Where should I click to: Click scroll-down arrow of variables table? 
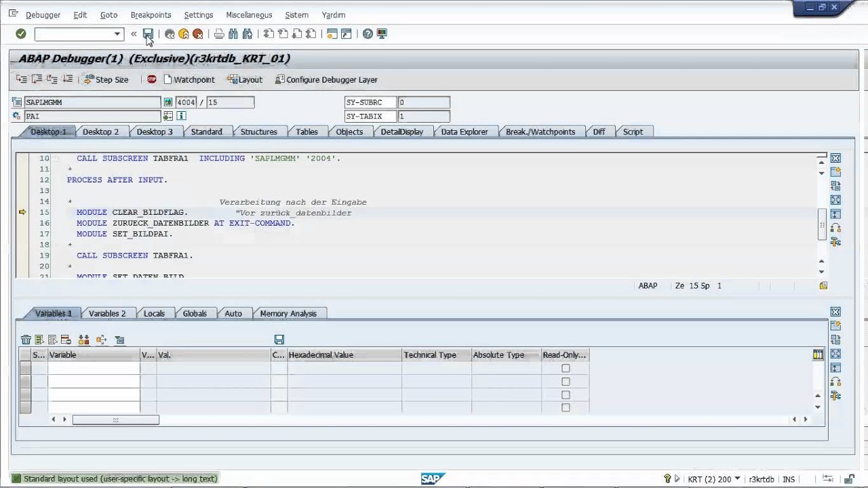(x=818, y=407)
